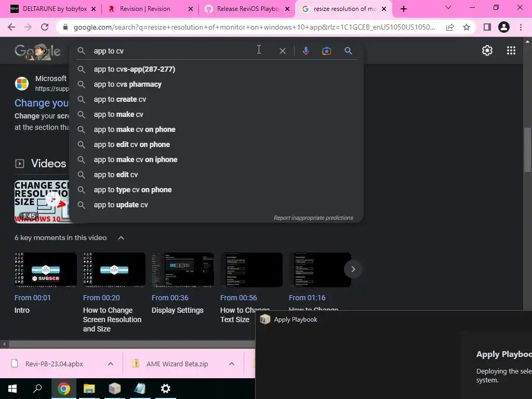The width and height of the screenshot is (532, 399).
Task: Jump to 'From 00:36' Display Settings moment
Action: (170, 298)
